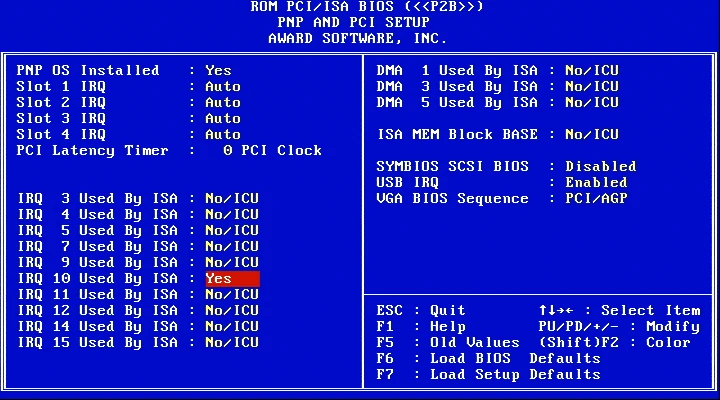Click 'F5 : Old Values' entry
This screenshot has width=720, height=400.
pos(448,343)
